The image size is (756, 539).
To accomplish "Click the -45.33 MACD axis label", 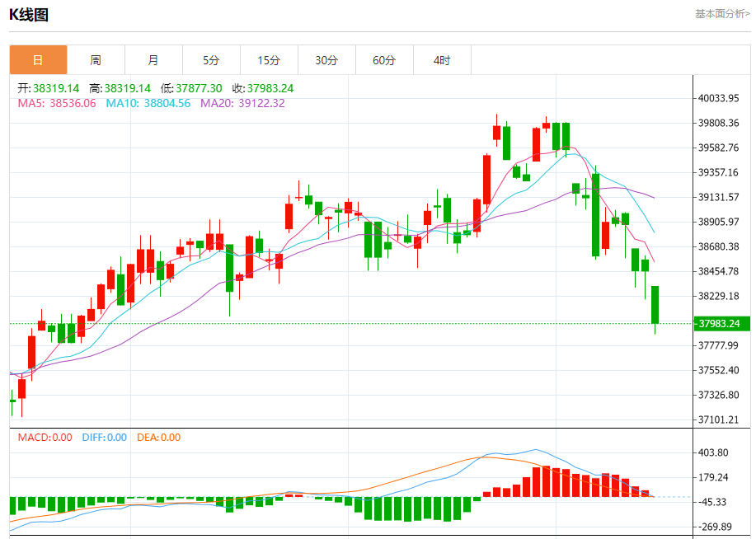I will pyautogui.click(x=712, y=503).
